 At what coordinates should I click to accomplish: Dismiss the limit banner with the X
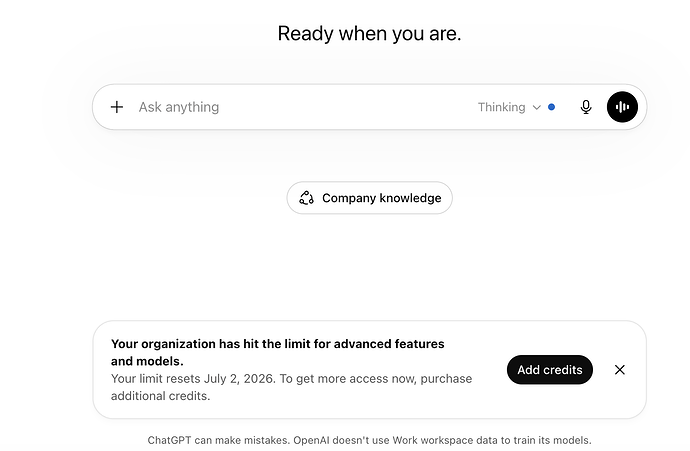tap(620, 370)
